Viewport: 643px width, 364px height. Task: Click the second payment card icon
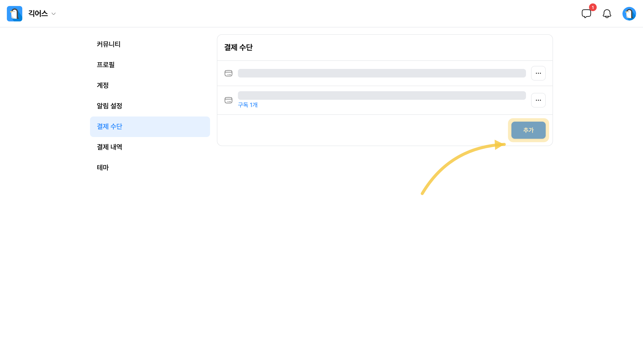click(228, 100)
